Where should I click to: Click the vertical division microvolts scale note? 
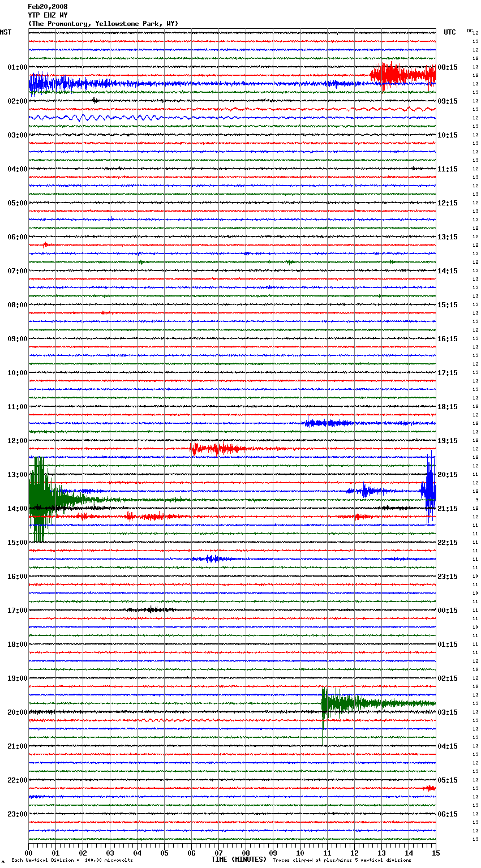72,861
